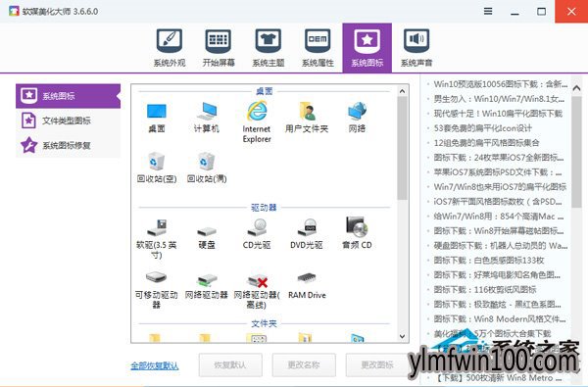
Task: Select the 网络驱动器(离线) icon
Action: click(257, 291)
